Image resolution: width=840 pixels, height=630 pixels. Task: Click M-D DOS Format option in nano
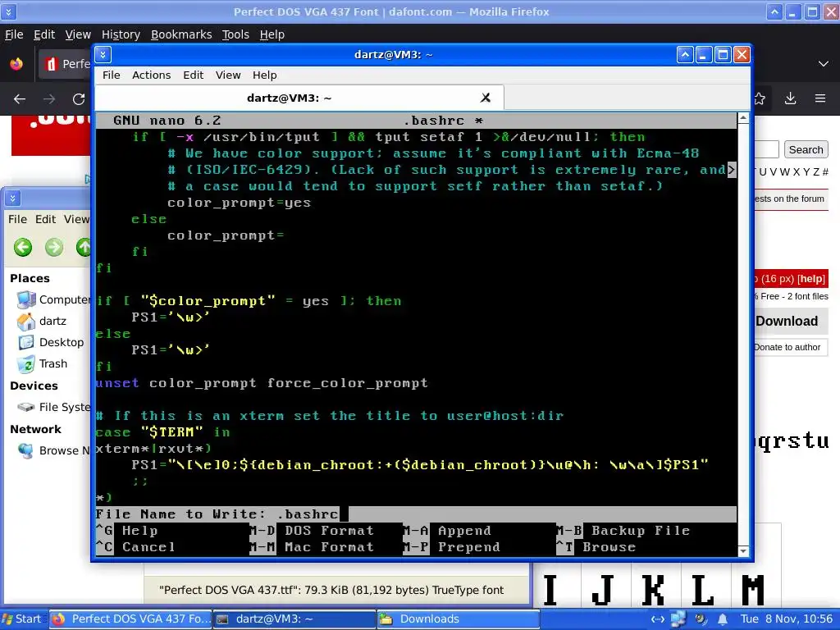click(x=311, y=531)
